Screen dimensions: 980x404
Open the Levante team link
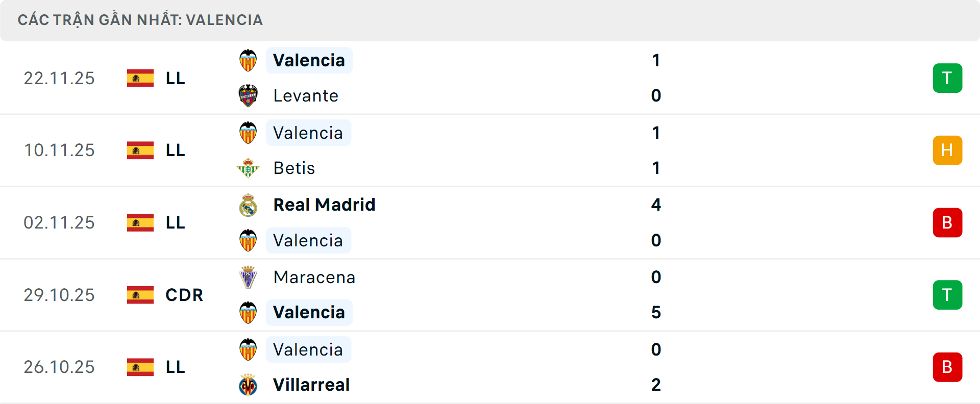(x=306, y=96)
